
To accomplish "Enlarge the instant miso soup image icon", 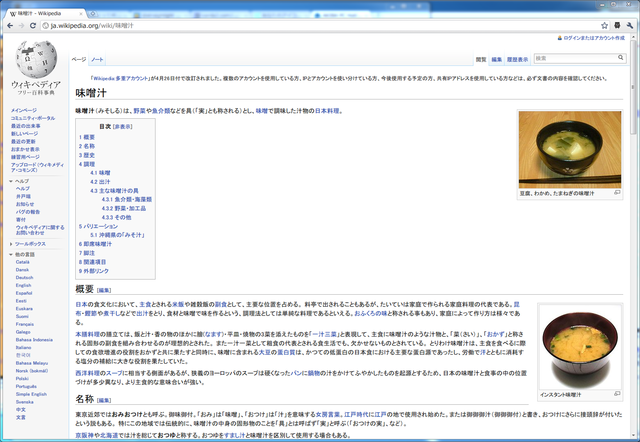I will [617, 394].
